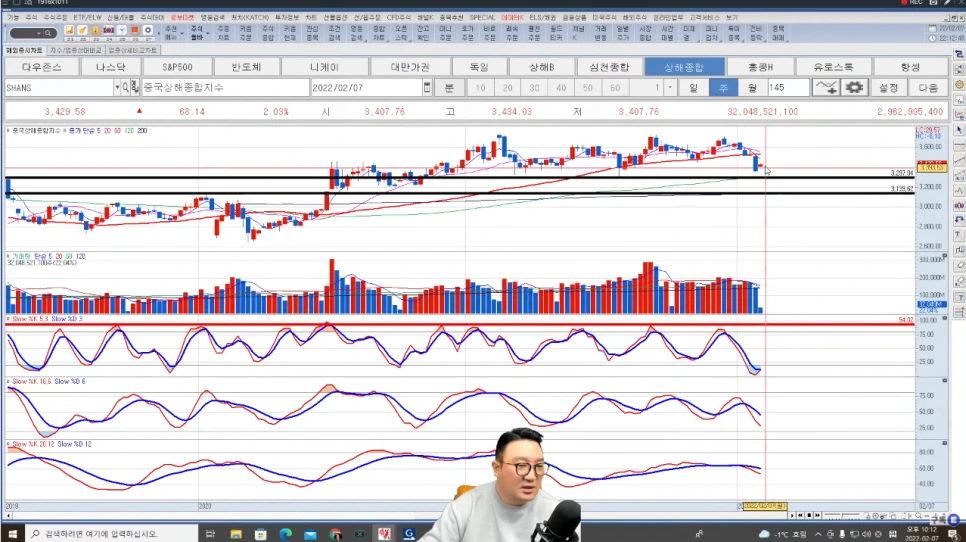Screen dimensions: 966x542
Task: Open the index list icon beside search
Action: pos(135,88)
